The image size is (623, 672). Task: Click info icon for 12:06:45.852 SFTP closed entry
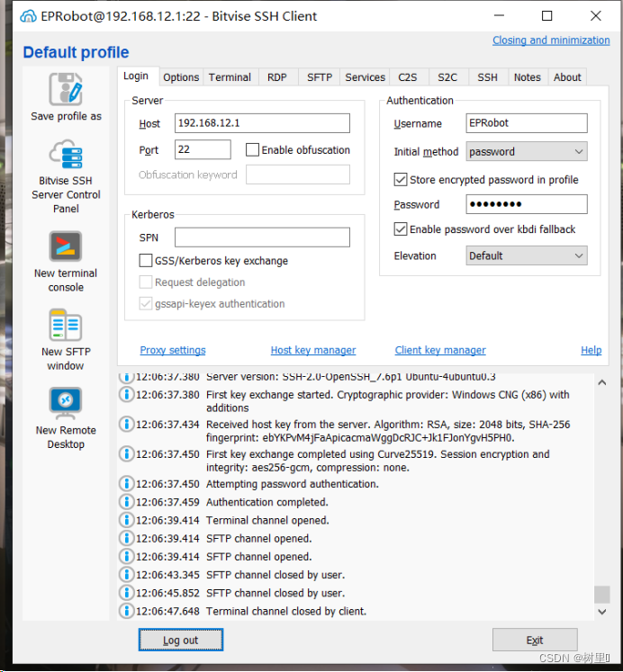[x=126, y=593]
